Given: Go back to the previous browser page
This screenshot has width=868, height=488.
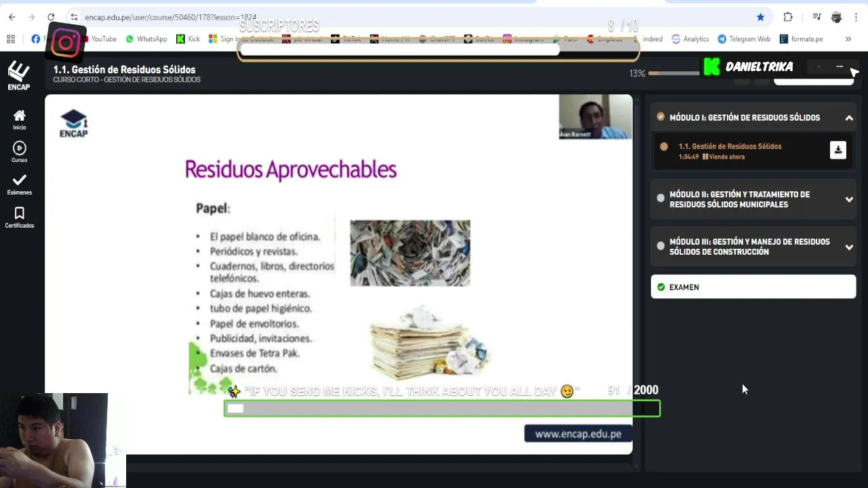Looking at the screenshot, I should point(12,17).
